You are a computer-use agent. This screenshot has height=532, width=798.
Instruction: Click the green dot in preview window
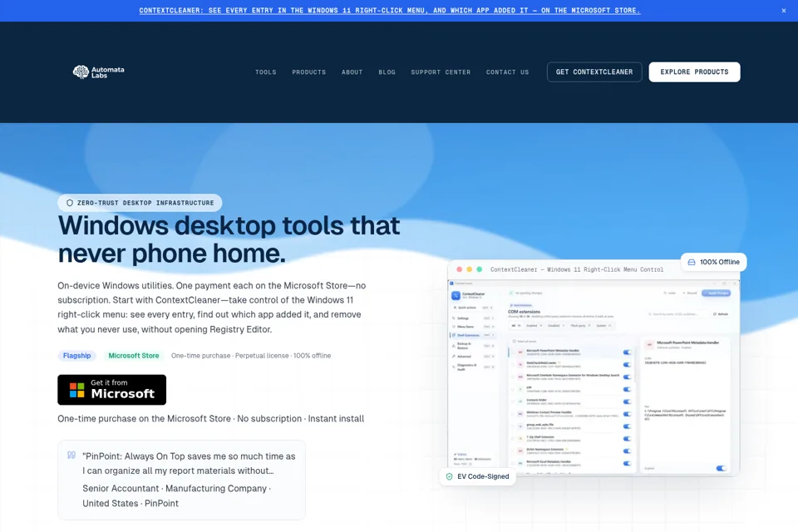click(479, 269)
